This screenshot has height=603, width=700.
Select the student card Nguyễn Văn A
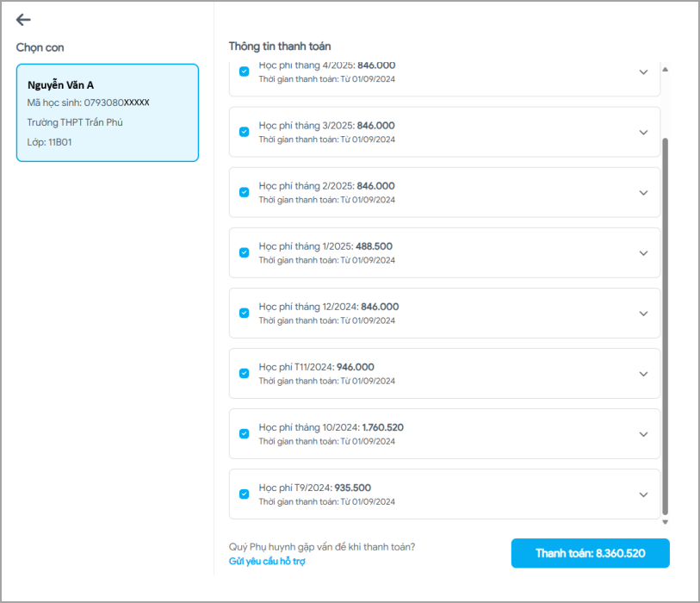click(x=108, y=113)
